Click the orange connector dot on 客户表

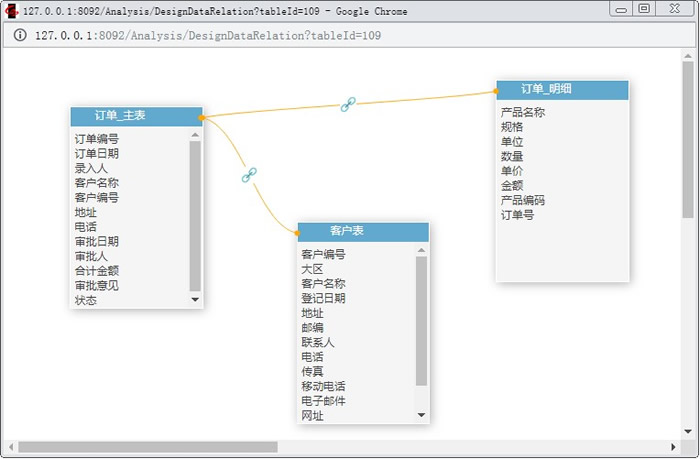[x=298, y=232]
